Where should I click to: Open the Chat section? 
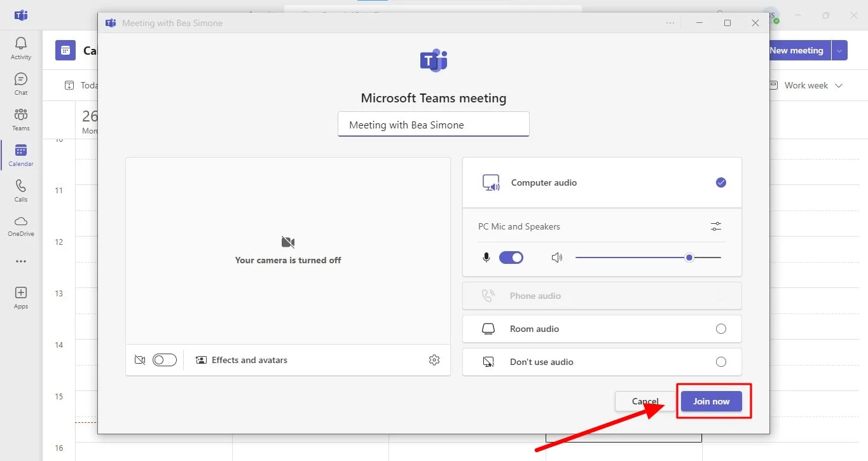[21, 84]
